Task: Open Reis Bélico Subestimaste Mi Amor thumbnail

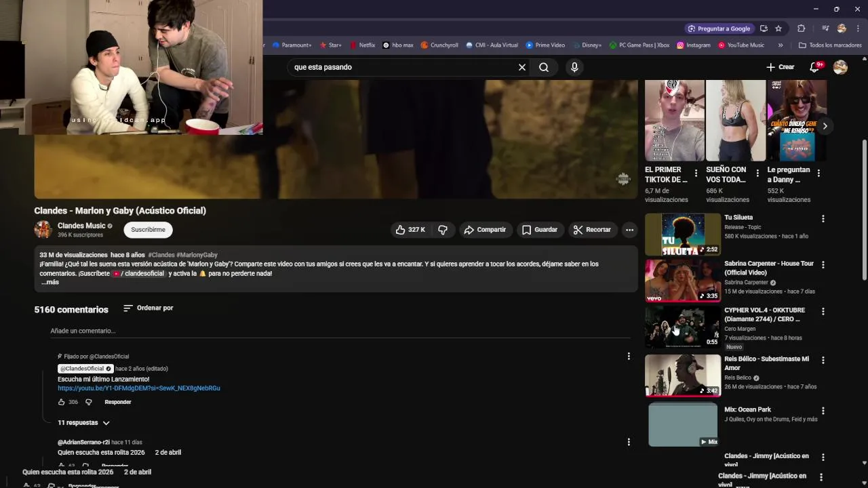Action: click(x=683, y=375)
